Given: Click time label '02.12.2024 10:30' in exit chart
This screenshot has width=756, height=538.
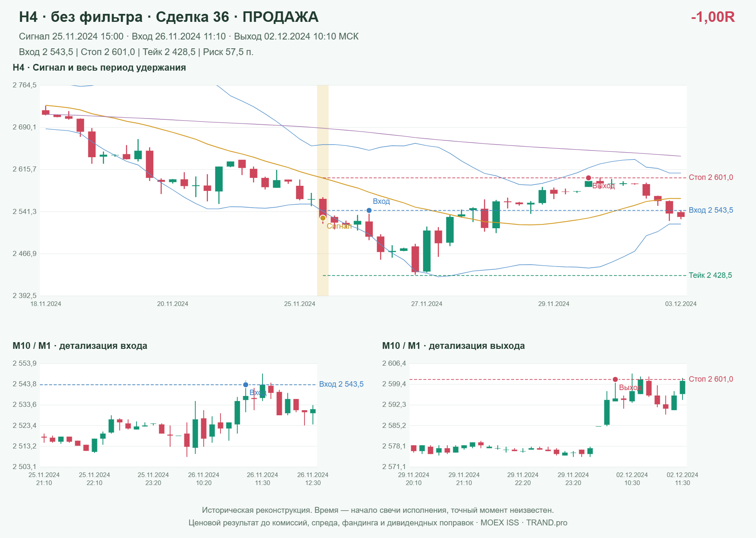Looking at the screenshot, I should 632,479.
